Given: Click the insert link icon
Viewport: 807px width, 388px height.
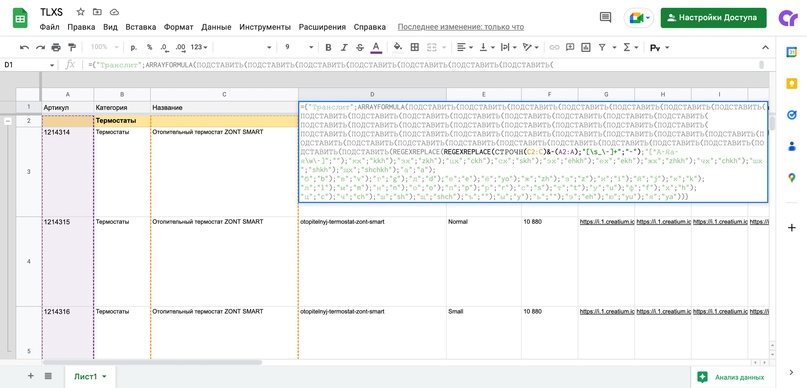Looking at the screenshot, I should pyautogui.click(x=554, y=47).
